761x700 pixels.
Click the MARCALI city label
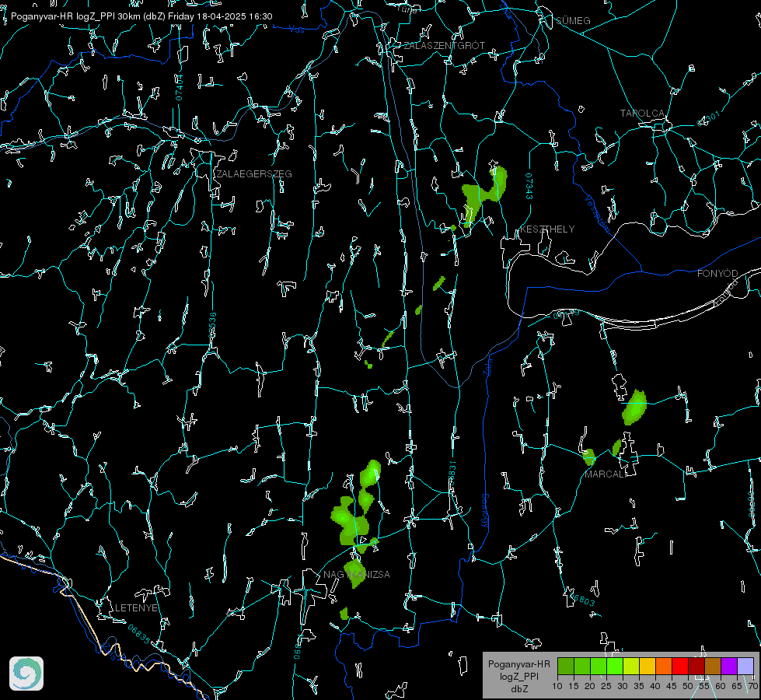coord(606,474)
